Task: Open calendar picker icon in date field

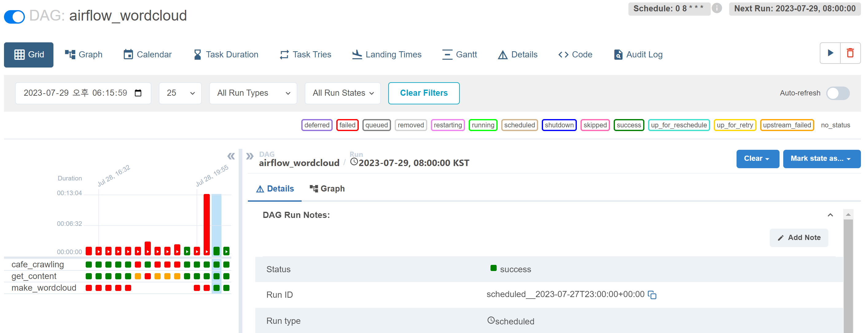Action: [138, 93]
